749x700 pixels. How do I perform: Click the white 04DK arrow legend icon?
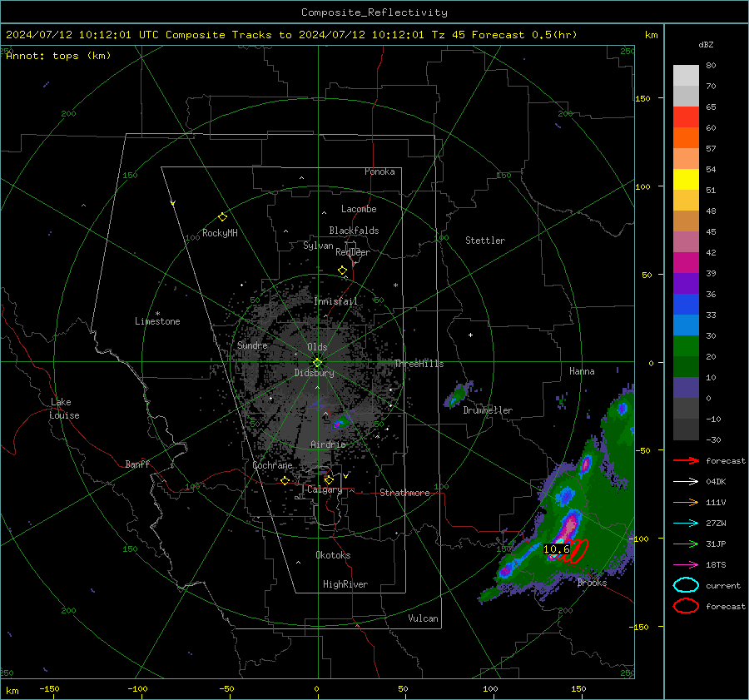tap(686, 481)
